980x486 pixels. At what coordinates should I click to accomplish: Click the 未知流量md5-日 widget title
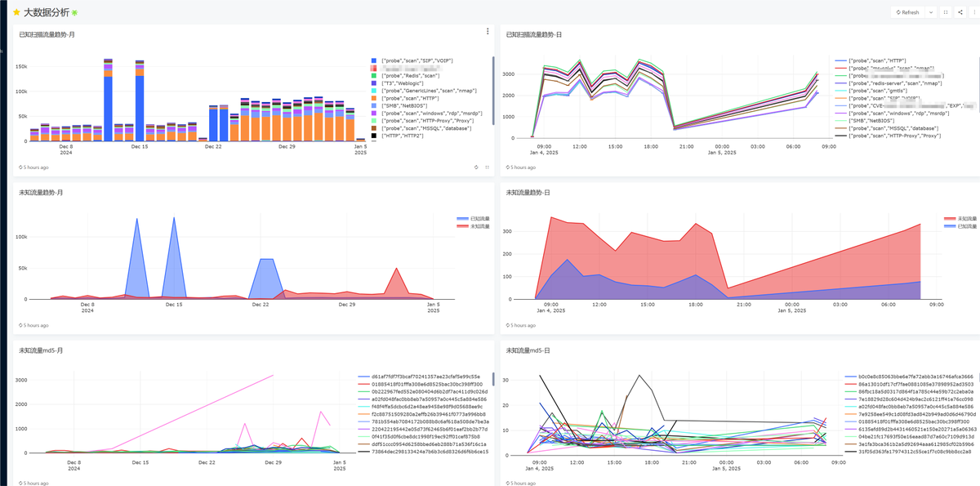(528, 350)
